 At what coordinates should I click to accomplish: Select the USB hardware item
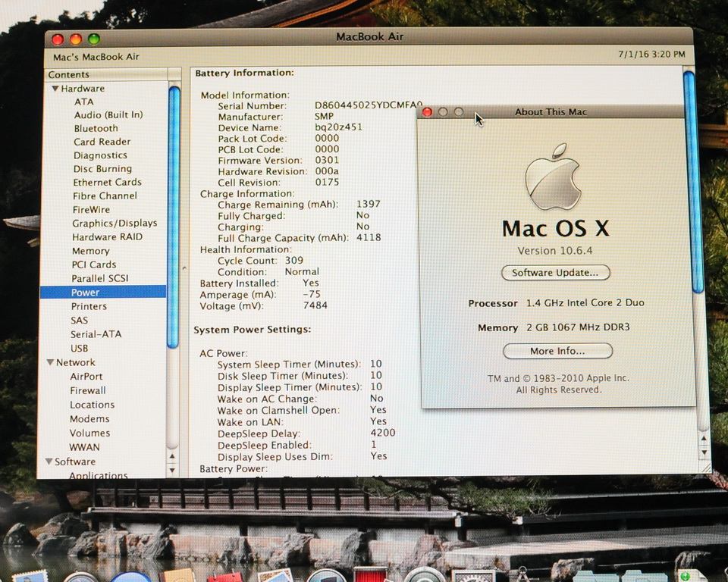pos(79,348)
